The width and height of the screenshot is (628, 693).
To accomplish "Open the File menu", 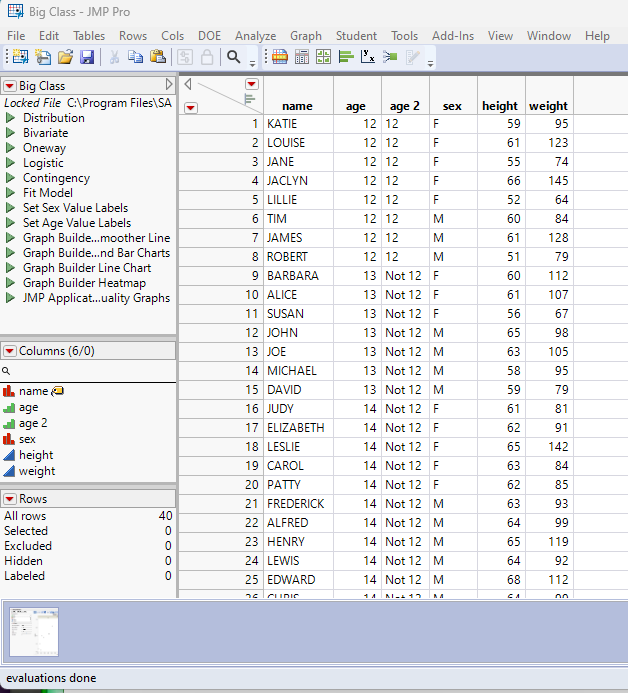I will (x=16, y=36).
